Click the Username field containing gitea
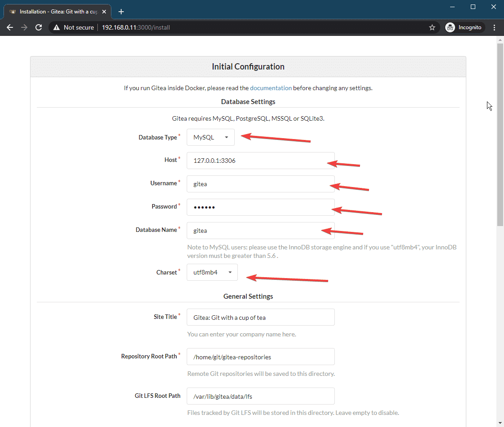 click(261, 184)
